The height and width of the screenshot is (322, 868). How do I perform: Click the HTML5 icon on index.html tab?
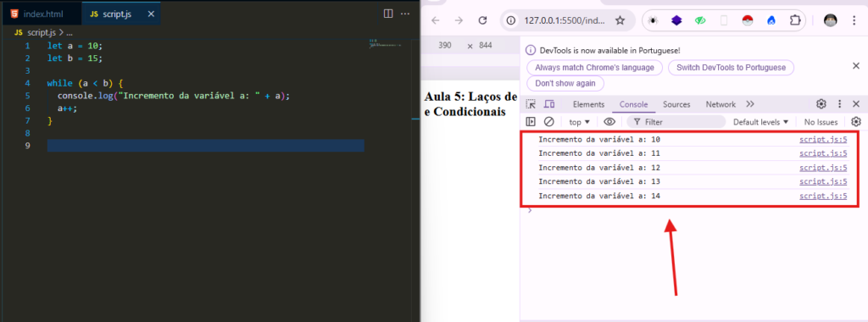[x=14, y=14]
